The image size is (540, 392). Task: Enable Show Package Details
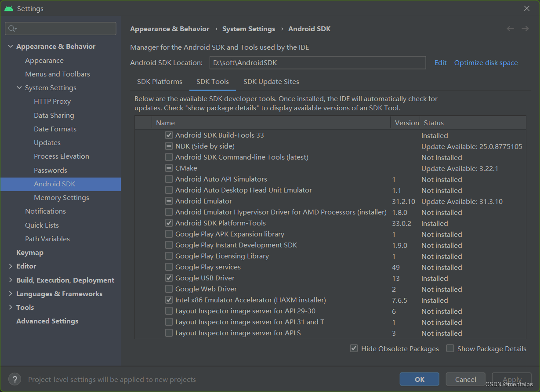pyautogui.click(x=450, y=348)
